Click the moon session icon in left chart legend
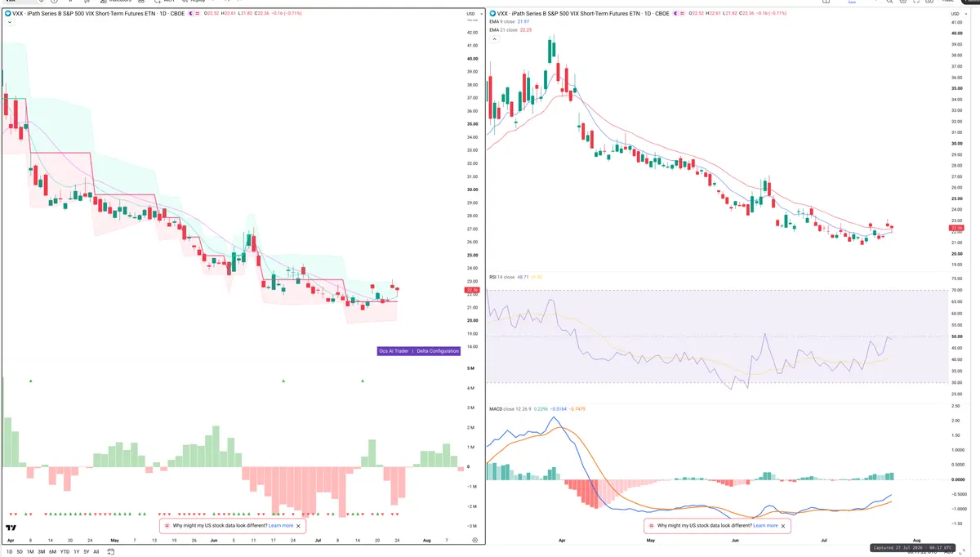 pos(192,14)
